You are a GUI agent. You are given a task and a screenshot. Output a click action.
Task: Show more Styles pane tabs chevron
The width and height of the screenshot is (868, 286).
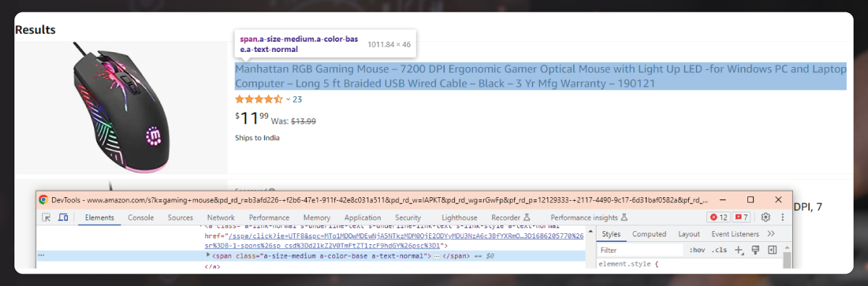pos(771,234)
